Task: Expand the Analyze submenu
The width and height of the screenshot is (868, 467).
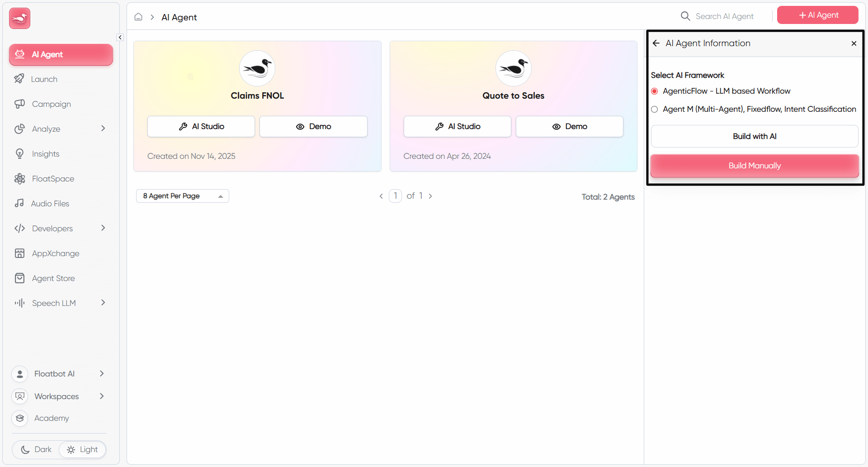Action: [103, 129]
